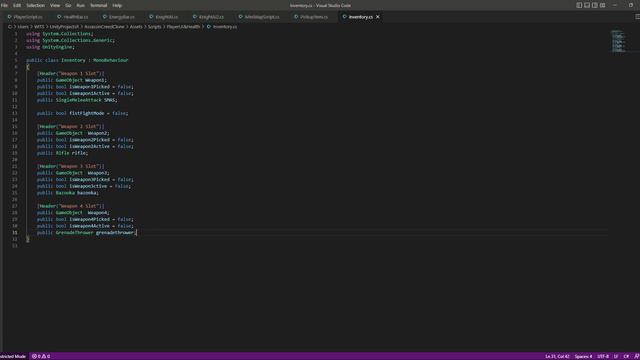
Task: Click 'fistFightMode = false' line
Action: pyautogui.click(x=82, y=113)
